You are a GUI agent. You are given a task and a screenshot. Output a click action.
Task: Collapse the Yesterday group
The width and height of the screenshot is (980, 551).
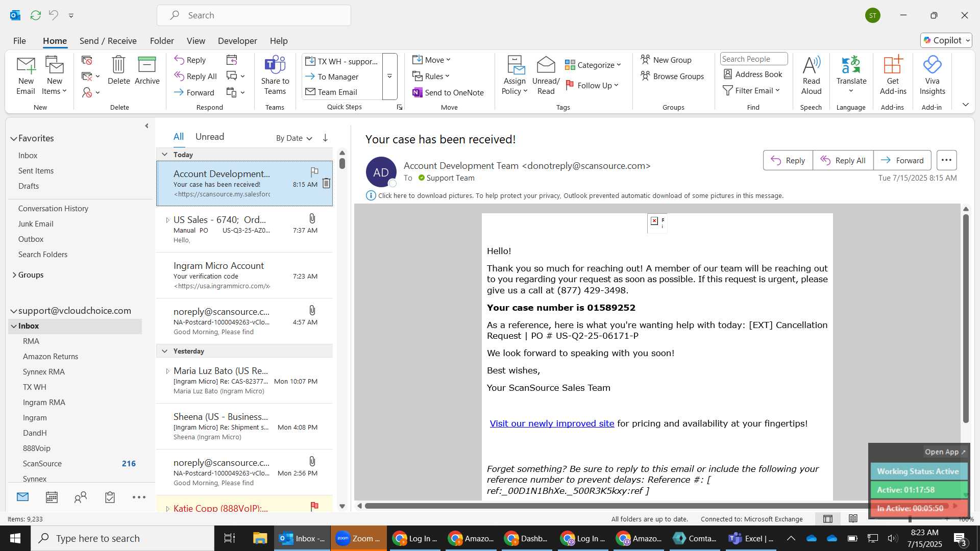pos(164,351)
